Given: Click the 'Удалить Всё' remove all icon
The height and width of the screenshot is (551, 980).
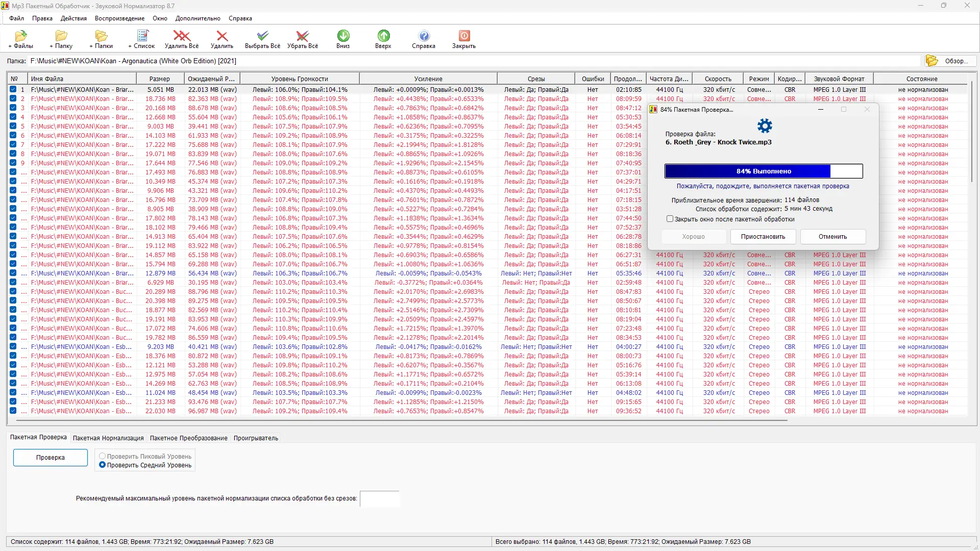Looking at the screenshot, I should (x=182, y=36).
